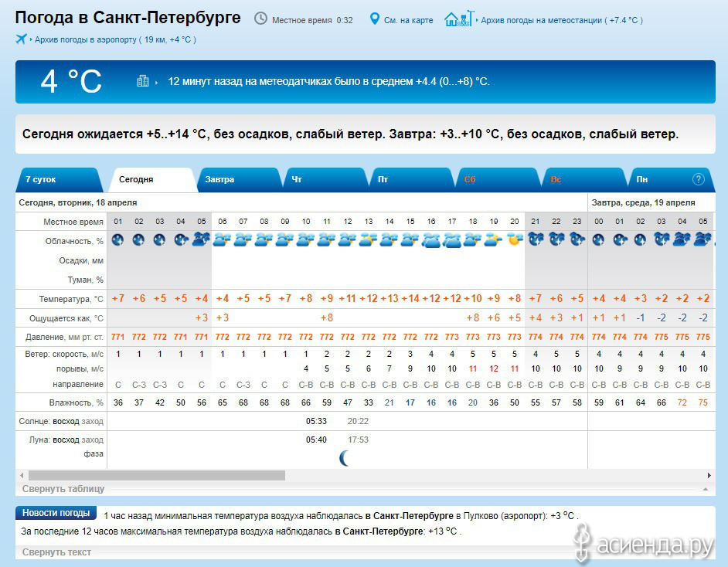Click sunset time '20:22'
728x567 pixels.
pos(358,421)
